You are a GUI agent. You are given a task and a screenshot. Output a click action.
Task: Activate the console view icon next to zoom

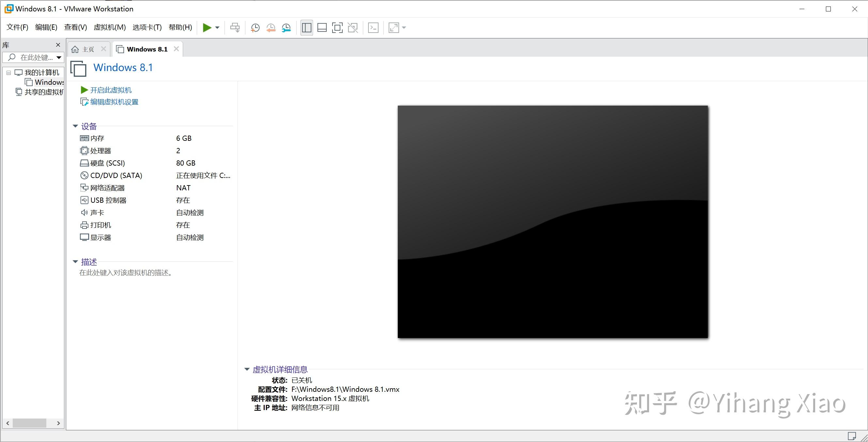(373, 27)
